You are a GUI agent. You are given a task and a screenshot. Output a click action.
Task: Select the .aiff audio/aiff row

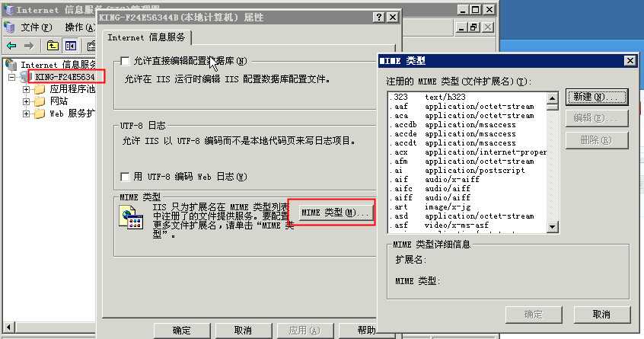click(x=467, y=197)
